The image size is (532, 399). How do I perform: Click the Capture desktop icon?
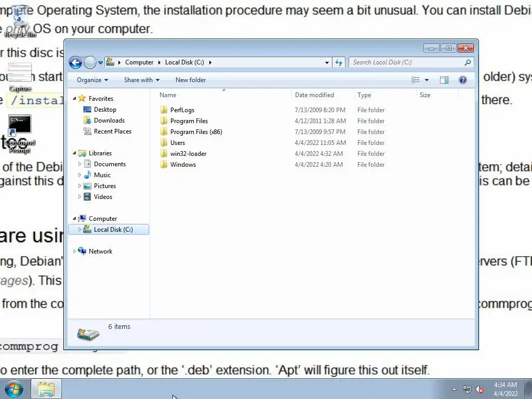tap(20, 77)
